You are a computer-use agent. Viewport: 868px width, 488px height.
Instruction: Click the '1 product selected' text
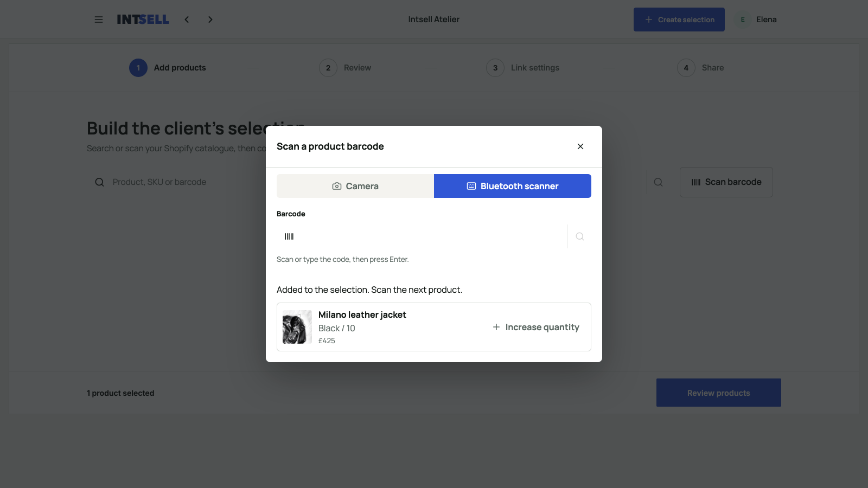point(120,393)
